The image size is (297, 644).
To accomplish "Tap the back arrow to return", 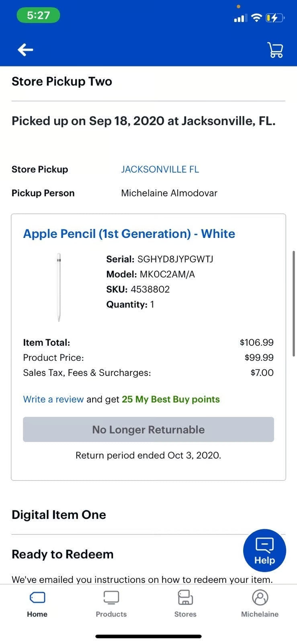I will tap(25, 49).
